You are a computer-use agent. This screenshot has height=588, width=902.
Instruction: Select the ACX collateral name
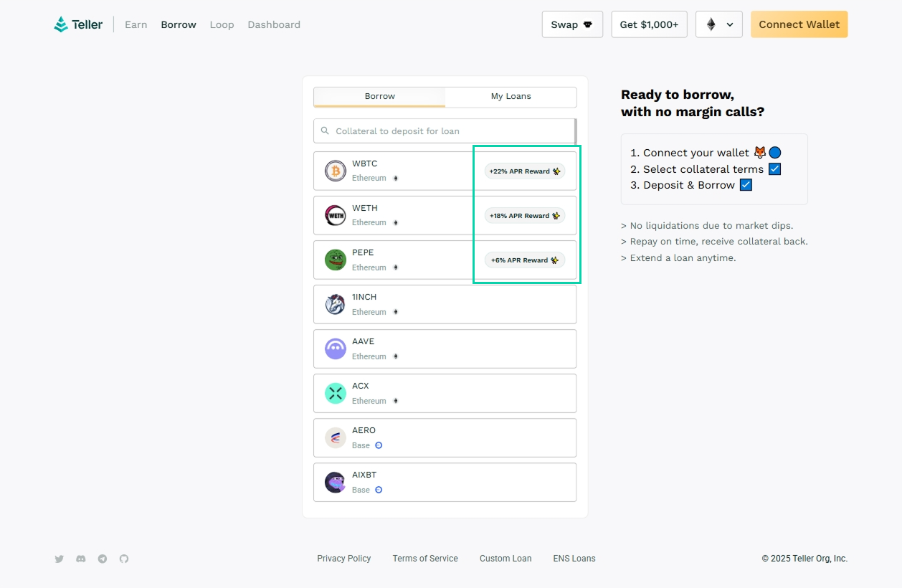[361, 386]
